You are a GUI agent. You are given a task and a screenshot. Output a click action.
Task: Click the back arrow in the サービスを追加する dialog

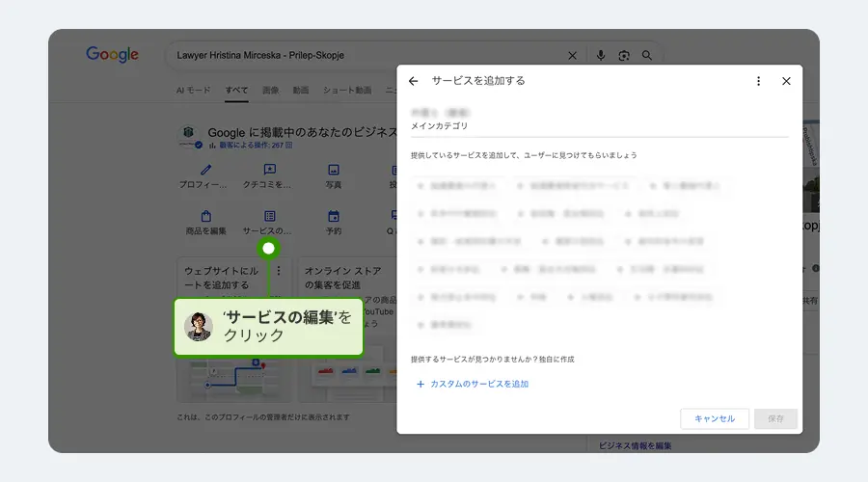pyautogui.click(x=414, y=81)
